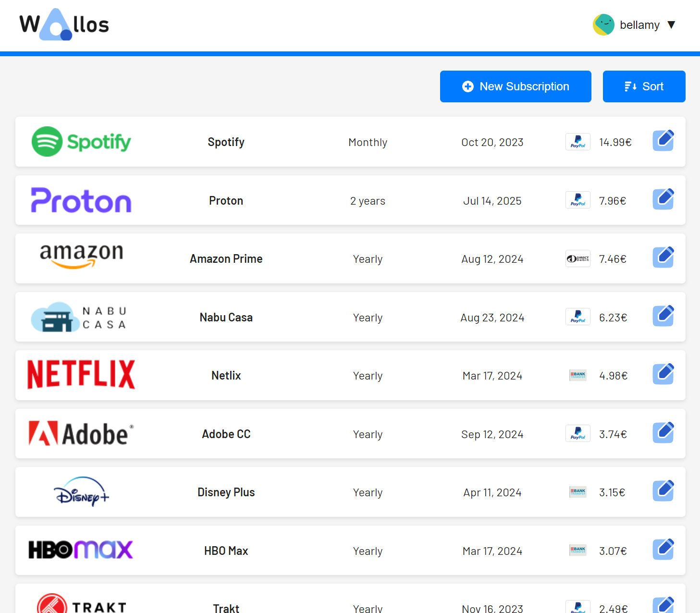Click the HBO Max logo
Screen dimensions: 700x613
81,550
